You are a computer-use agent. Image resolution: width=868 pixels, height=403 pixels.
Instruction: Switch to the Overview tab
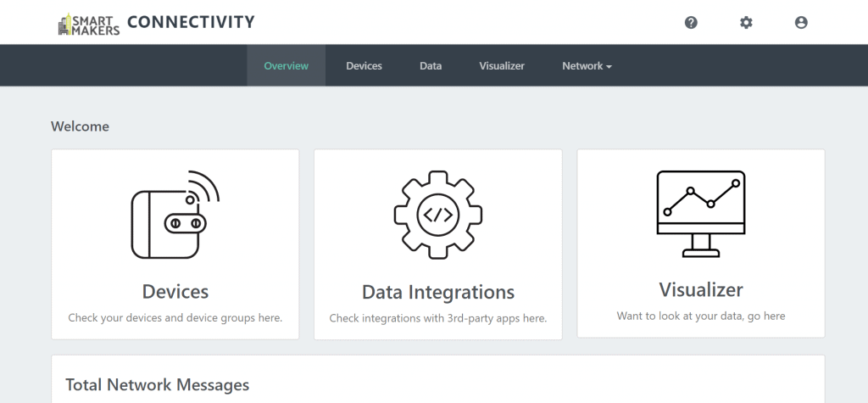286,65
